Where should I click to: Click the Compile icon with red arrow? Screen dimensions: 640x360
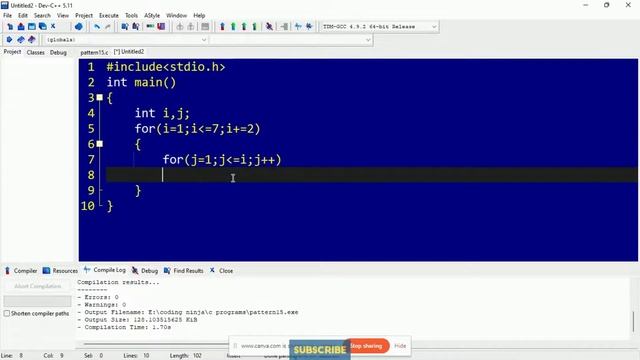click(222, 27)
